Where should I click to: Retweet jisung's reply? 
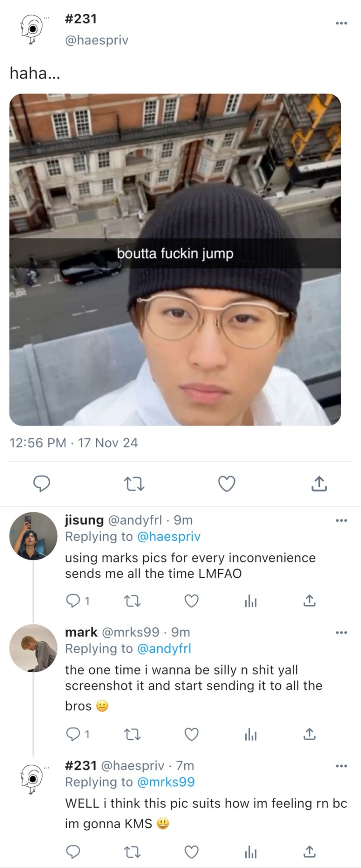click(132, 601)
